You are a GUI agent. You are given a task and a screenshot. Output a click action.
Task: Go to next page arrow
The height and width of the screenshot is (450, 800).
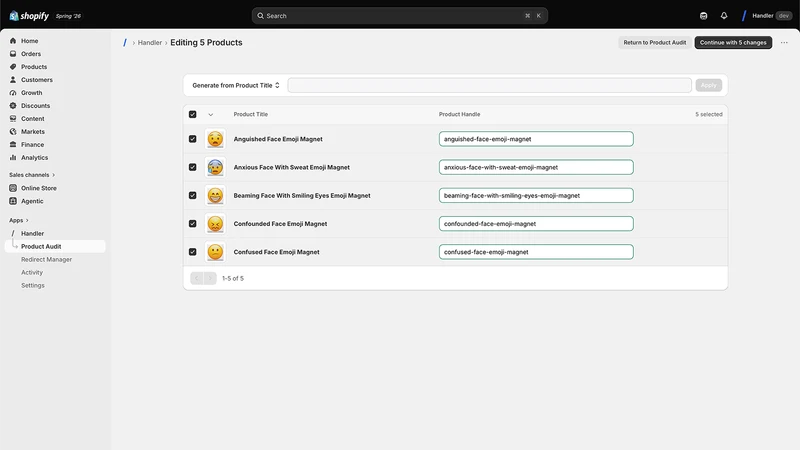tap(210, 278)
